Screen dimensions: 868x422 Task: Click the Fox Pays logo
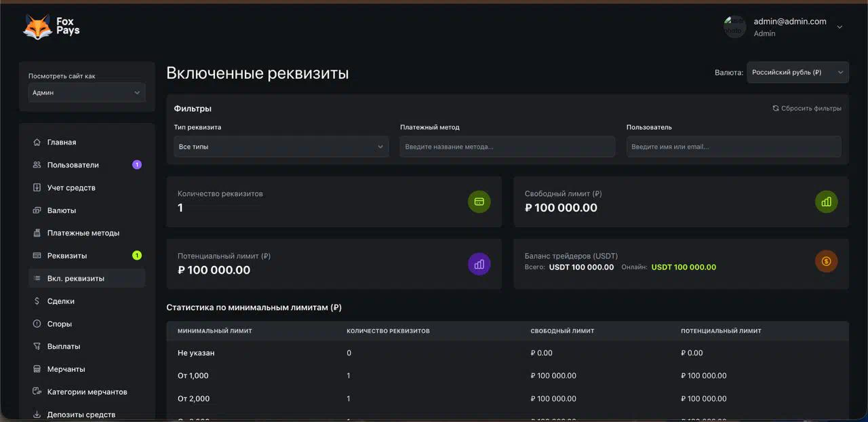click(52, 26)
